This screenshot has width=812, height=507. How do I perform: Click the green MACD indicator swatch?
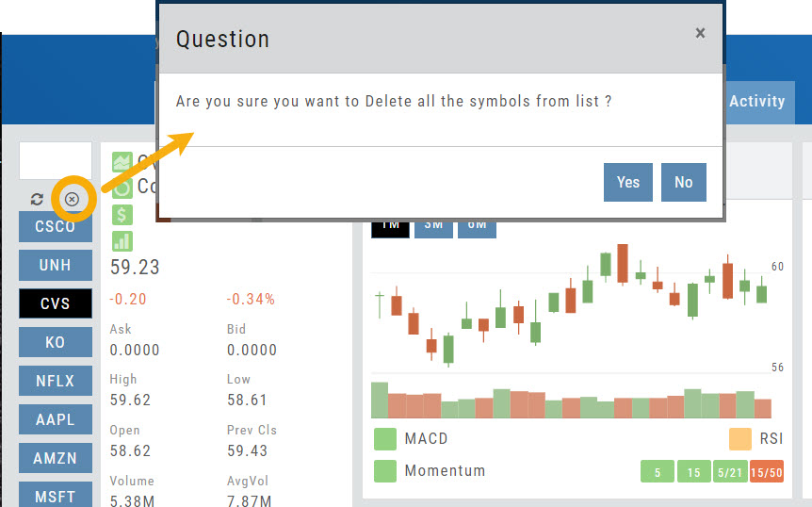point(385,439)
